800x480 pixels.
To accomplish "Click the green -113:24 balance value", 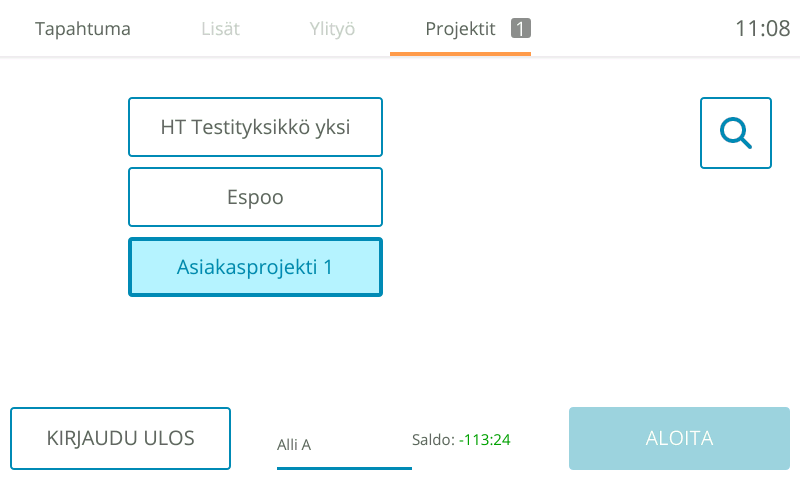I will click(x=485, y=440).
